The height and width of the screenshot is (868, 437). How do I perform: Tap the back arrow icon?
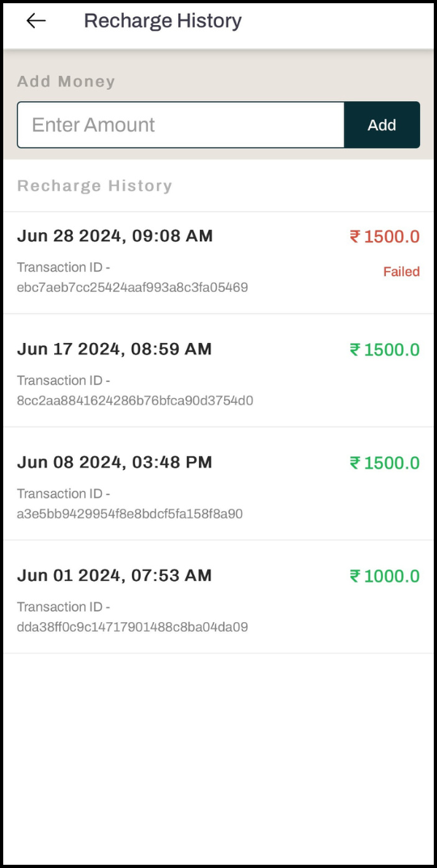pyautogui.click(x=36, y=21)
